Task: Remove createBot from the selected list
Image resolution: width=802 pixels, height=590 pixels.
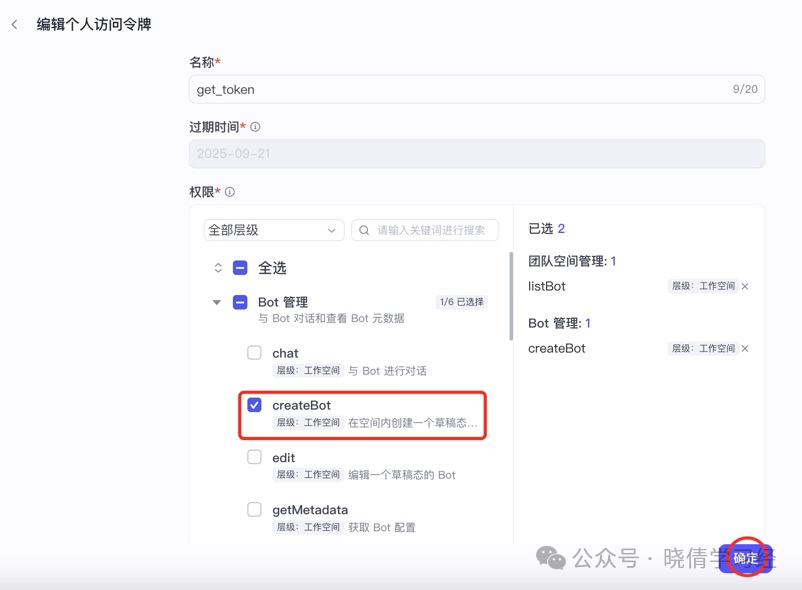Action: tap(745, 349)
